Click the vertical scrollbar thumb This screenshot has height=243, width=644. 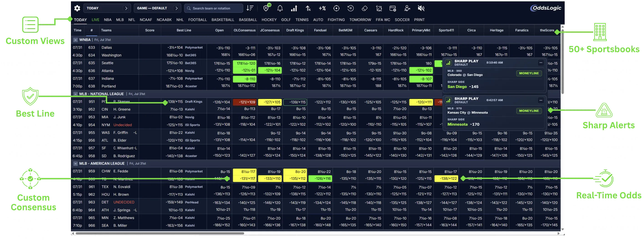[x=562, y=61]
